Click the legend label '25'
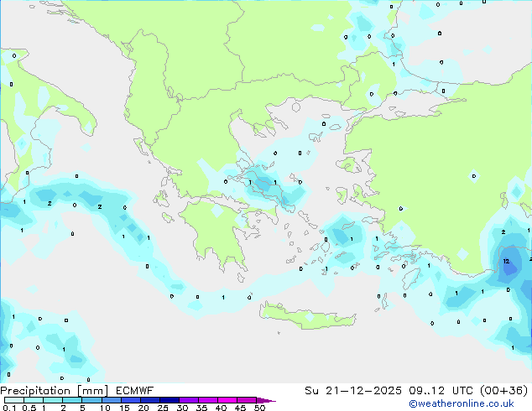The width and height of the screenshot is (532, 411). pyautogui.click(x=163, y=408)
